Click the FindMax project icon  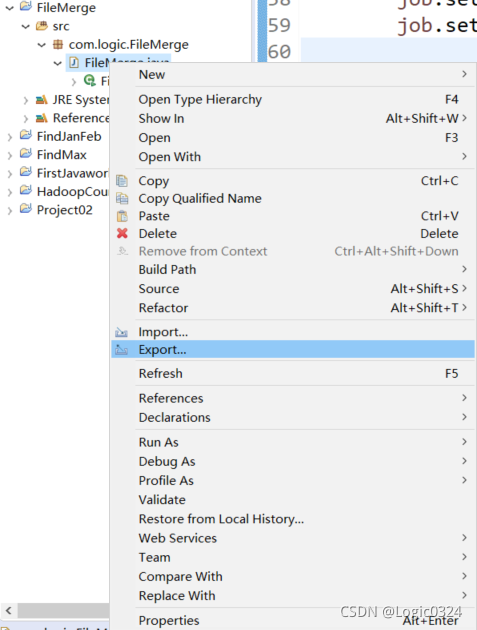click(x=26, y=154)
